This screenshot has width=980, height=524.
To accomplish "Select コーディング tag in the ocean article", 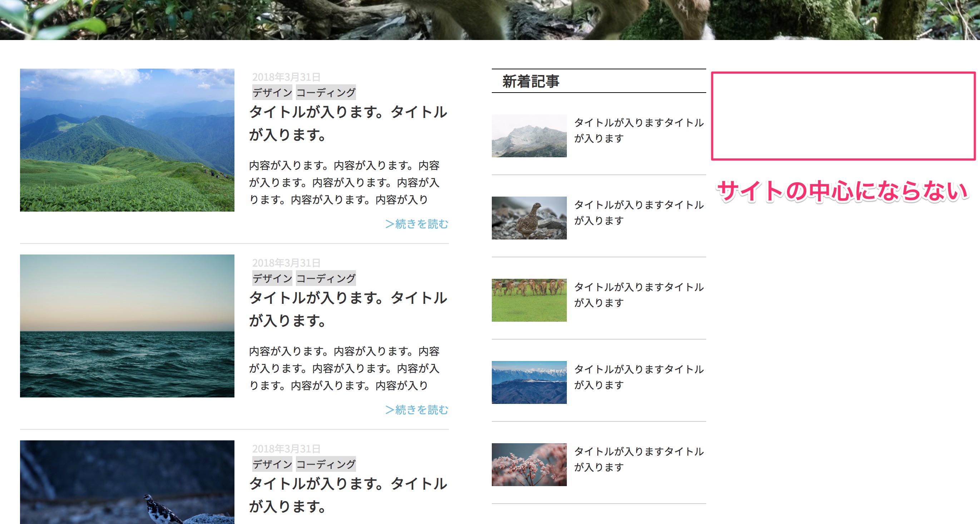I will tap(326, 278).
